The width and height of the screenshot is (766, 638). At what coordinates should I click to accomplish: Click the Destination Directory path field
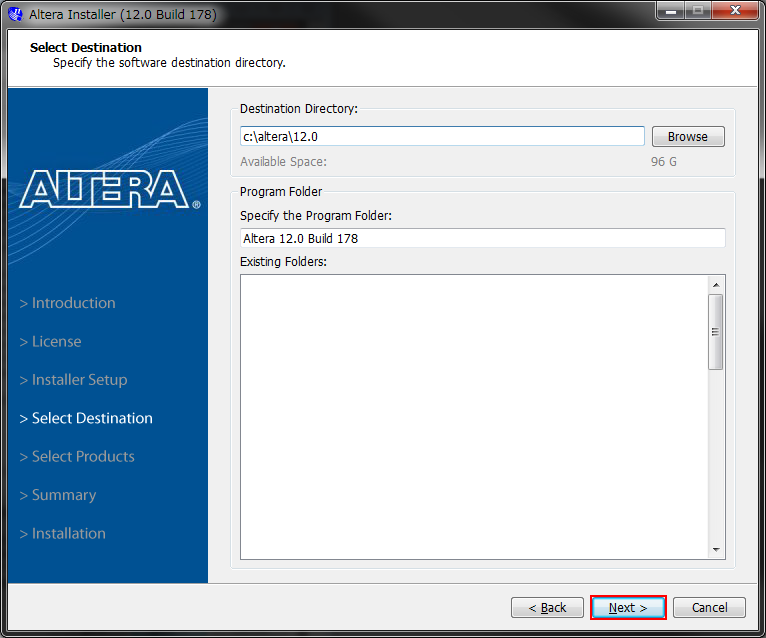pos(442,136)
